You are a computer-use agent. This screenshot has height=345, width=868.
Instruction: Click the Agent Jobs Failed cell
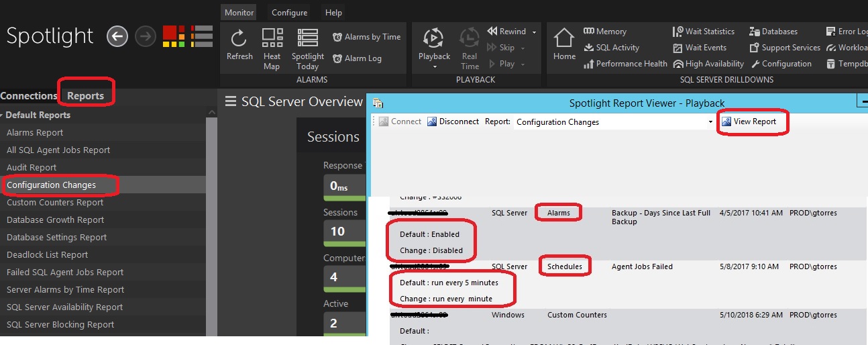coord(642,266)
